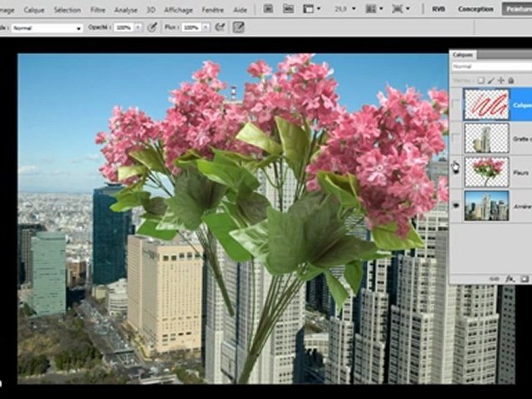This screenshot has width=532, height=399.
Task: Open the Fenêtre menu
Action: (213, 10)
